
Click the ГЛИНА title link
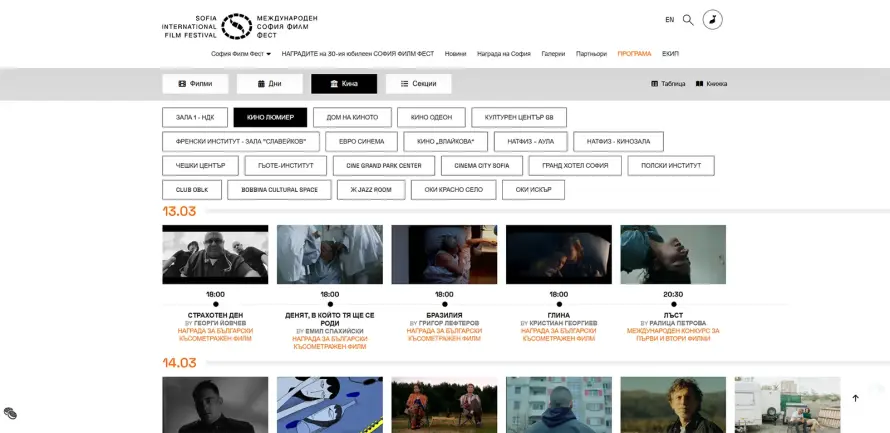pos(559,316)
